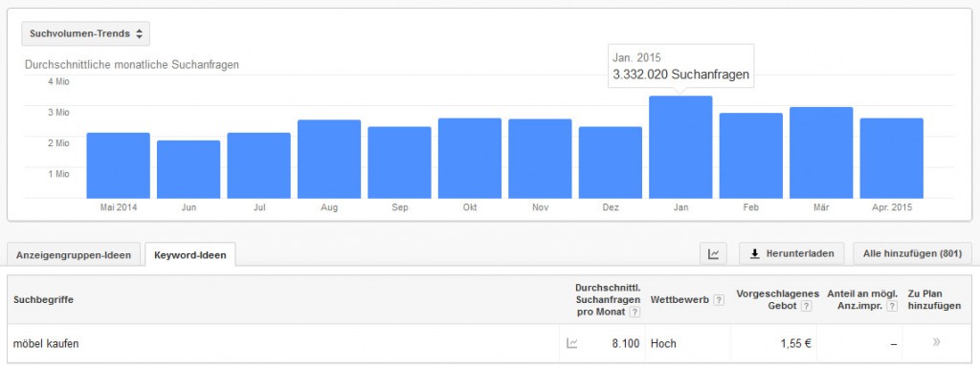Click the January 2015 bar in chart
The height and width of the screenshot is (368, 980).
(680, 147)
